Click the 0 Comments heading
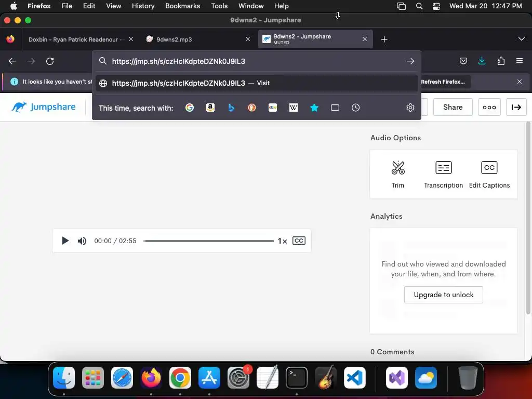This screenshot has width=532, height=399. point(392,352)
